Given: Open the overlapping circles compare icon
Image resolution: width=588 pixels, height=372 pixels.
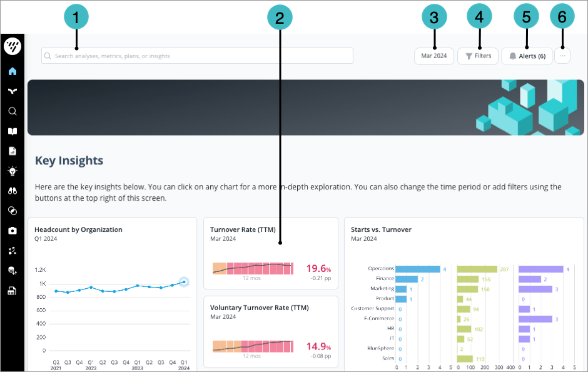Looking at the screenshot, I should (x=12, y=211).
